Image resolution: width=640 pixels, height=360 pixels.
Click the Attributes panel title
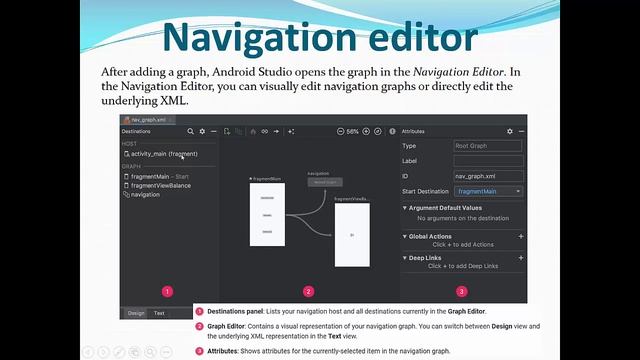coord(413,131)
